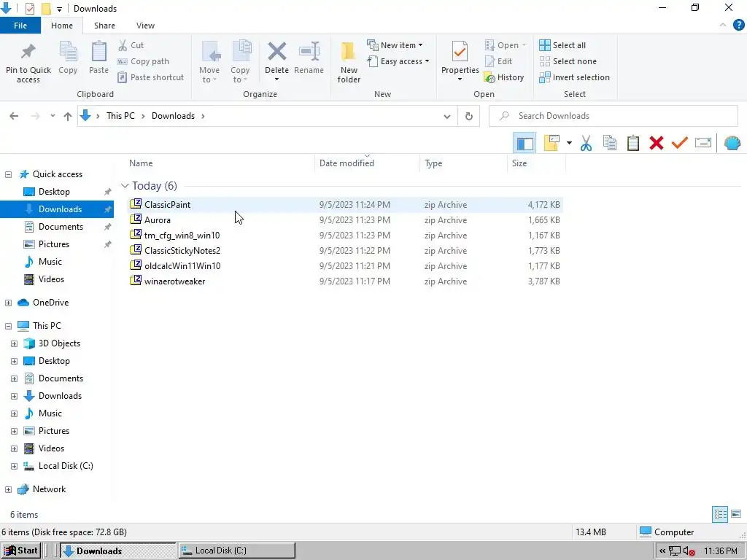
Task: Expand the Local Disk (C:) tree node
Action: (x=14, y=466)
